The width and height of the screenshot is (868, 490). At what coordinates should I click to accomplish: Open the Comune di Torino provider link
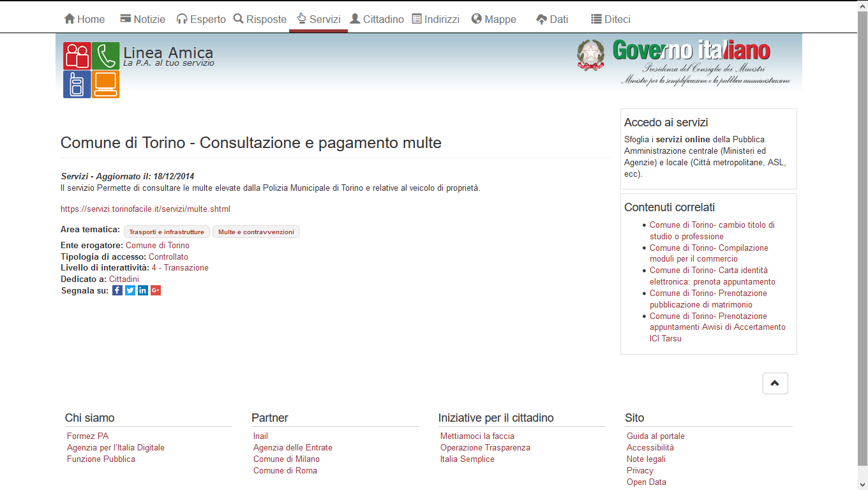click(158, 245)
